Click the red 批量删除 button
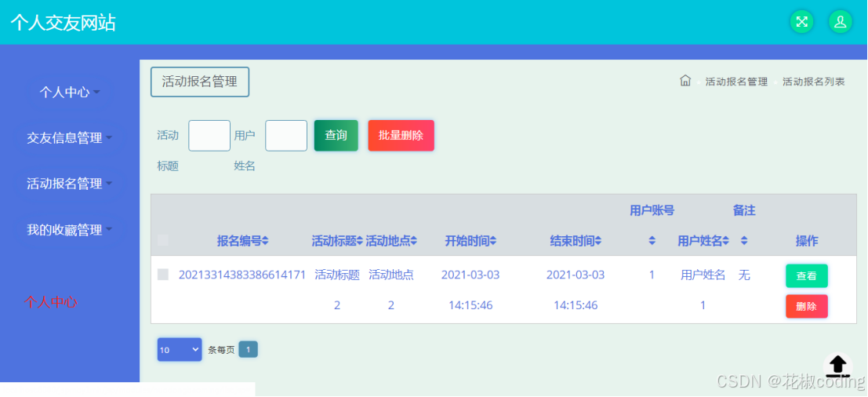868x397 pixels. click(401, 136)
